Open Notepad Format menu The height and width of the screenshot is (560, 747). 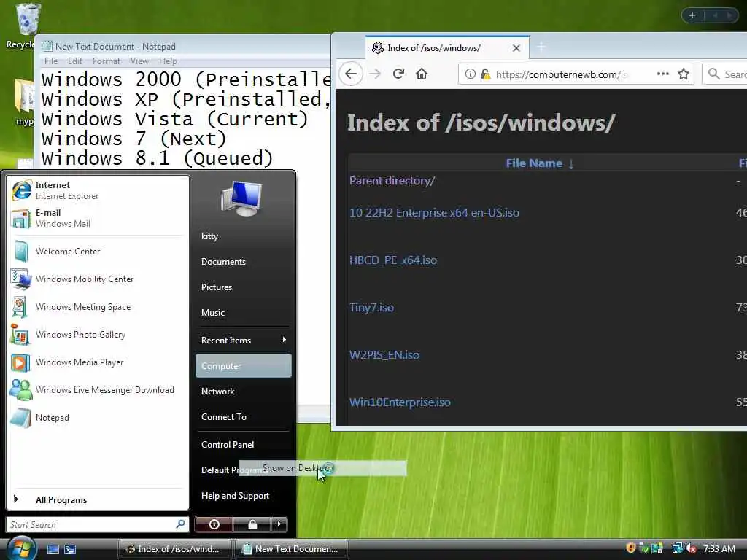point(107,61)
